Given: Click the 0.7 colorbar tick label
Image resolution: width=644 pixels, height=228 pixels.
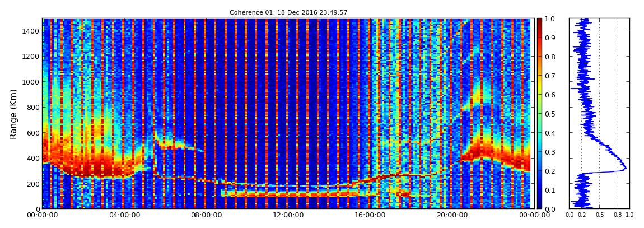Looking at the screenshot, I should (x=551, y=76).
